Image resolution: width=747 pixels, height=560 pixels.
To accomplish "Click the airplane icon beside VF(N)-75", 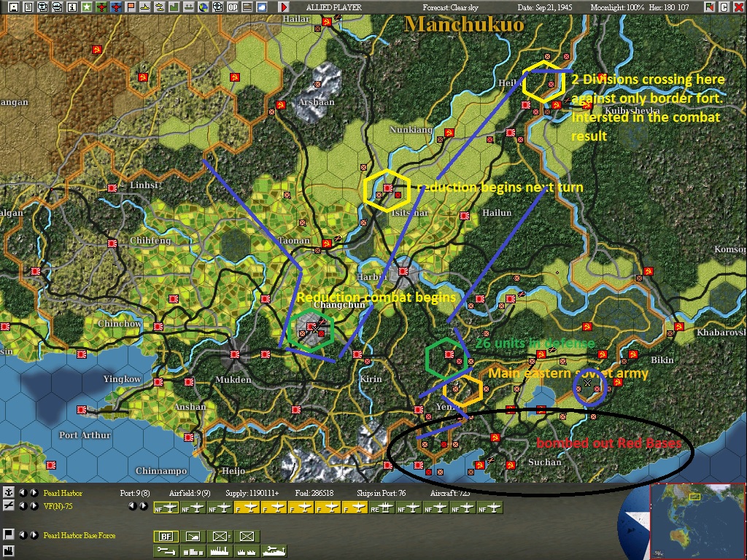I will coord(9,506).
